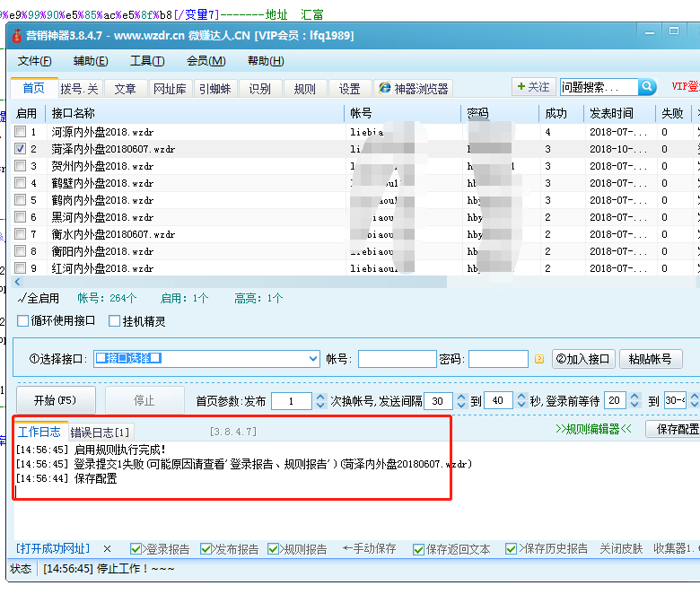Enable row 5 鹤岗内外盘2018 checkbox
700x603 pixels.
click(20, 199)
